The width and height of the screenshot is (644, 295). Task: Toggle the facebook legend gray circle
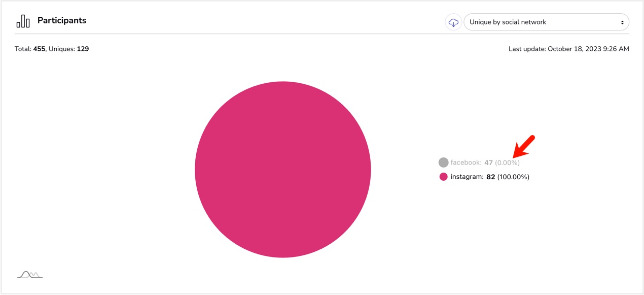444,162
